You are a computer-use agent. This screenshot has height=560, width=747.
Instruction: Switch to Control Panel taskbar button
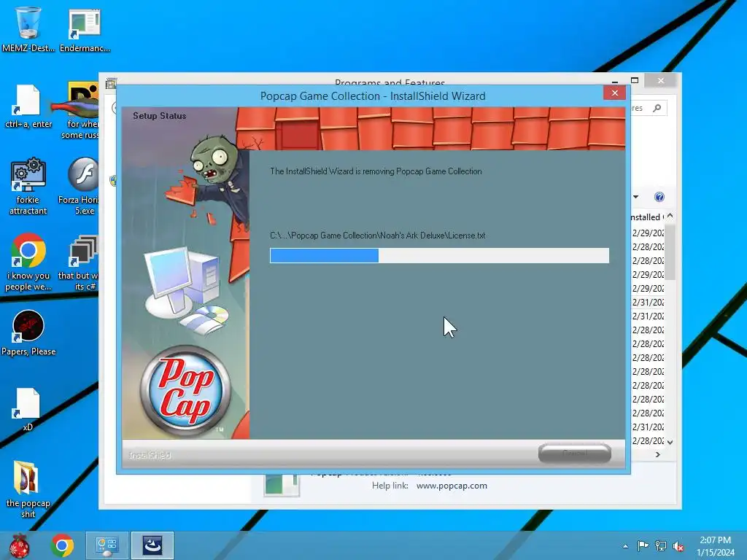(107, 545)
